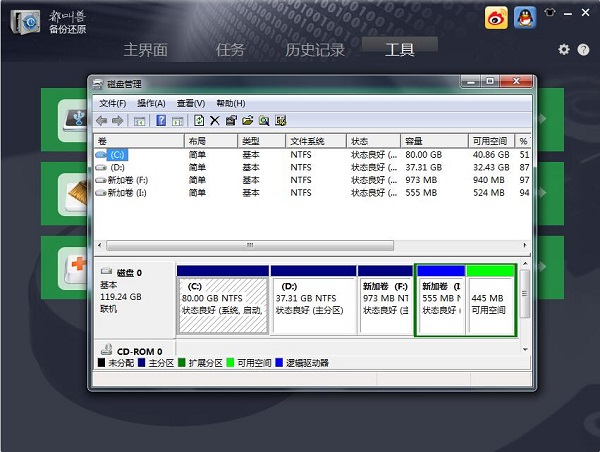Screen dimensions: 600x452
Task: Select the 445 MB 可用空间 block
Action: pyautogui.click(x=490, y=300)
